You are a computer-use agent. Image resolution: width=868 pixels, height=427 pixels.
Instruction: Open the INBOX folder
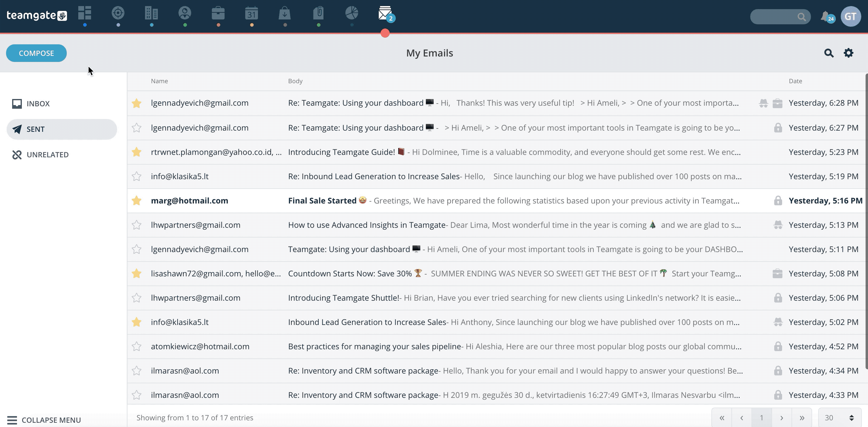pos(62,104)
